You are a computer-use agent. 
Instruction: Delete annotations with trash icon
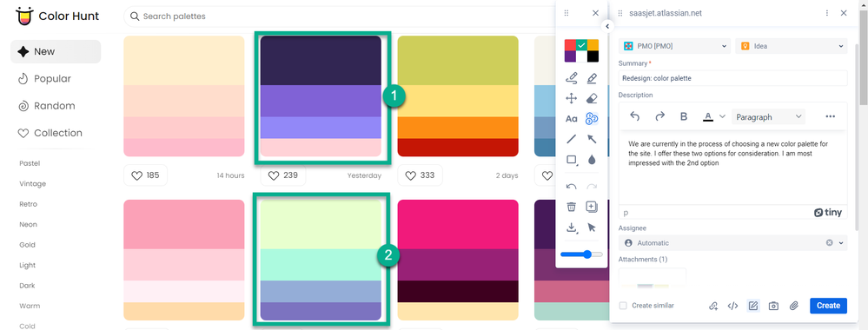point(572,207)
